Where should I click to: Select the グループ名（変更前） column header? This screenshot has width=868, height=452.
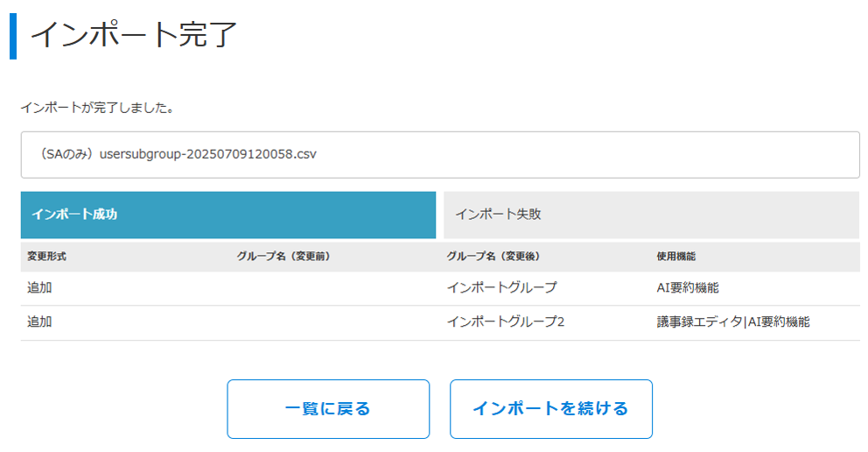point(283,257)
